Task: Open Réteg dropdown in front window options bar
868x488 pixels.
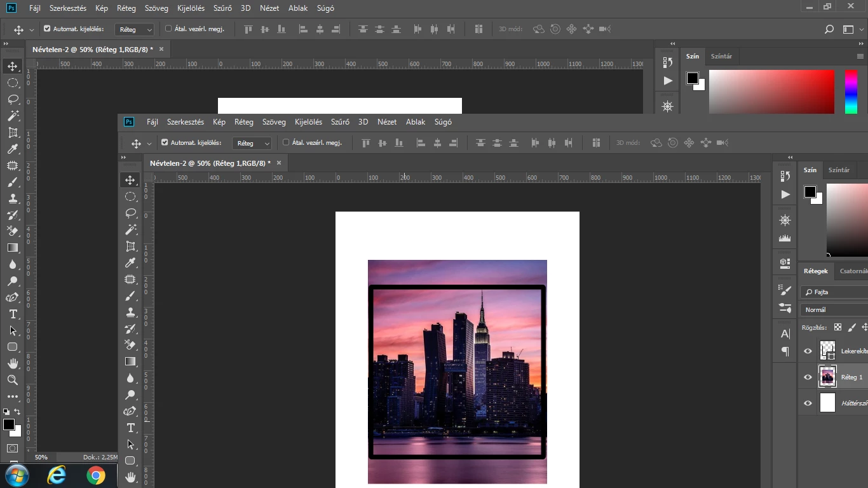Action: coord(252,143)
